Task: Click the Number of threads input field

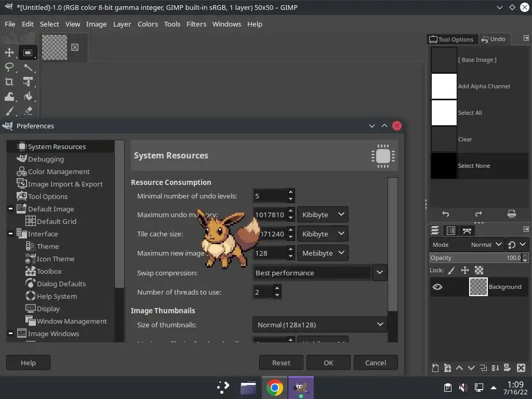Action: (263, 292)
